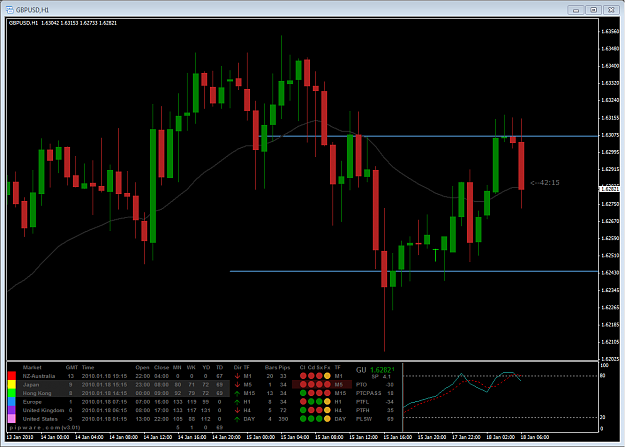Select the lower blue horizontal line near 1.62430
The width and height of the screenshot is (625, 447).
coord(414,272)
